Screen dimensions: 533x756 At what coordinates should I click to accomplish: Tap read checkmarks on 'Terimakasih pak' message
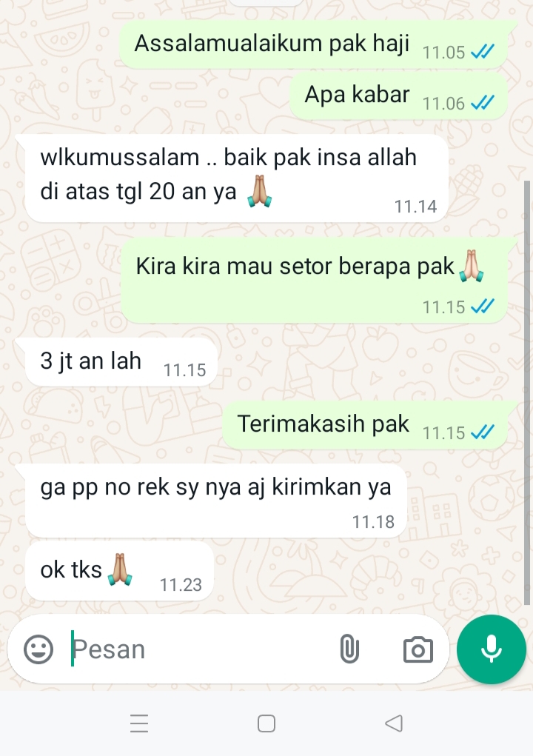pos(482,432)
